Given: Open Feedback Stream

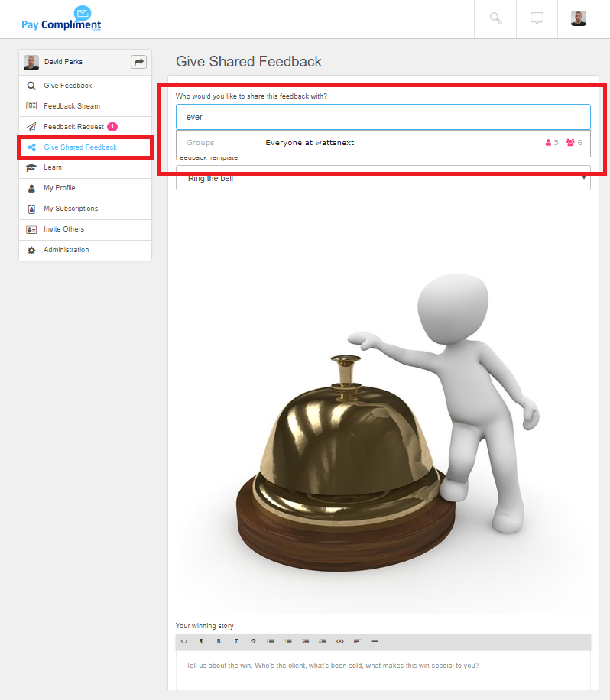Looking at the screenshot, I should pyautogui.click(x=86, y=105).
